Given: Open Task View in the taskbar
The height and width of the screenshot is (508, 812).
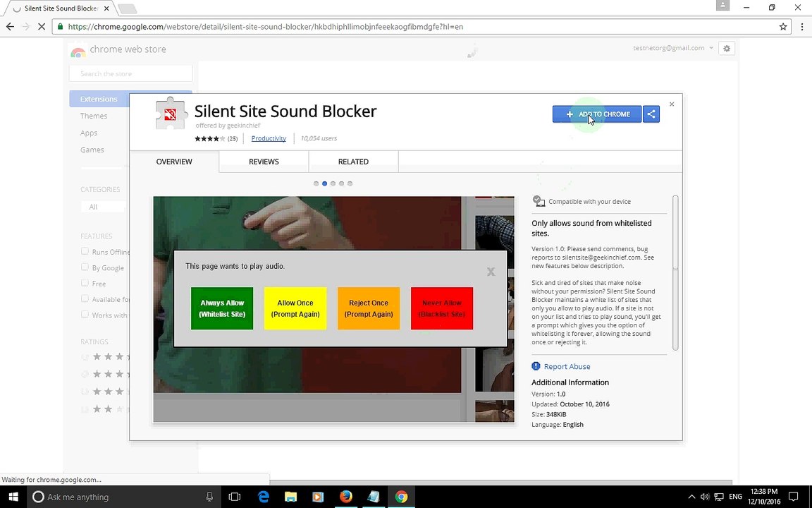Looking at the screenshot, I should [235, 497].
